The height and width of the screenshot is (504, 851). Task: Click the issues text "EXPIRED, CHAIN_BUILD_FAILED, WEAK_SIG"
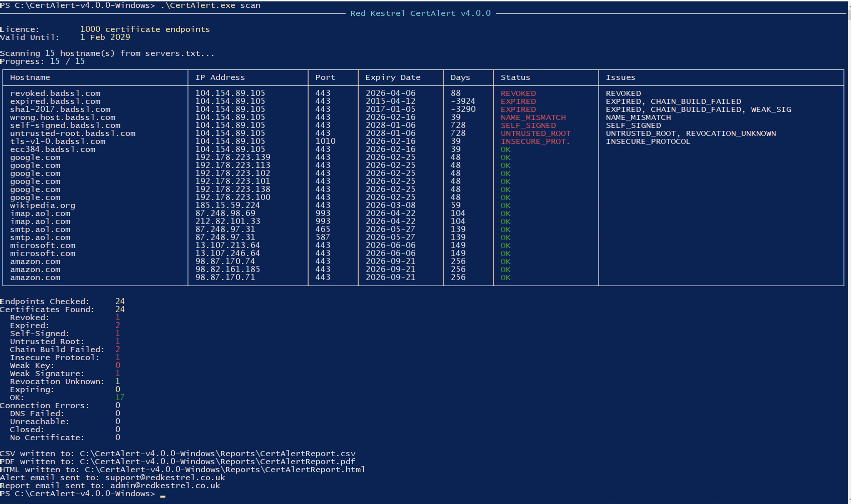tap(698, 109)
